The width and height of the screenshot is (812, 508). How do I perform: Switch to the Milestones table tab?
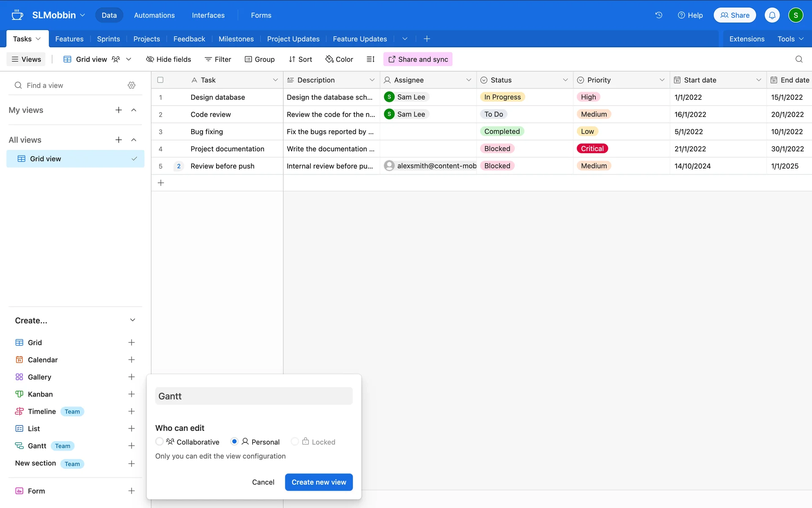coord(236,39)
